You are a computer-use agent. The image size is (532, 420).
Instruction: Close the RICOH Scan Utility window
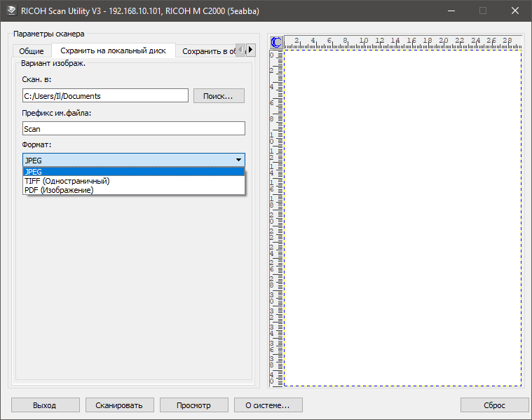point(515,11)
